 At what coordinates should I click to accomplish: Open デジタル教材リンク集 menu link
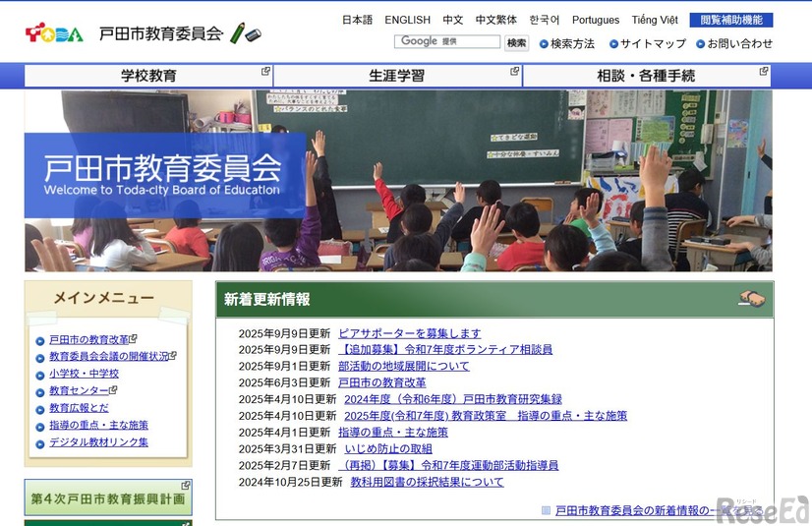point(98,442)
